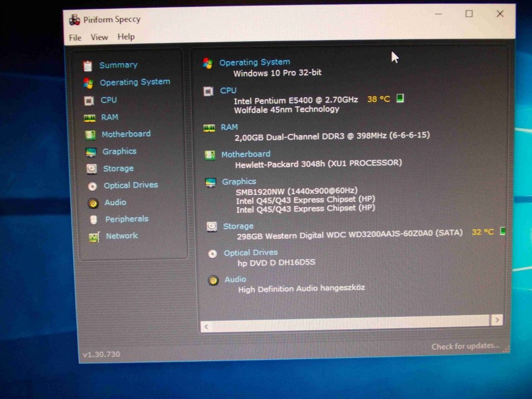Click the Graphics monitor icon in summary pane
The height and width of the screenshot is (399, 532).
point(211,183)
